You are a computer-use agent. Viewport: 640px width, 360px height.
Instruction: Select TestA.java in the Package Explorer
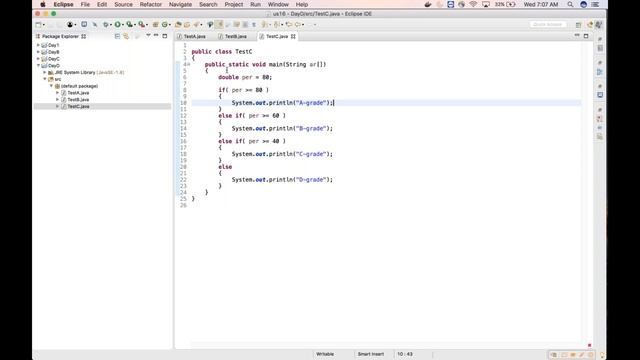tap(78, 93)
